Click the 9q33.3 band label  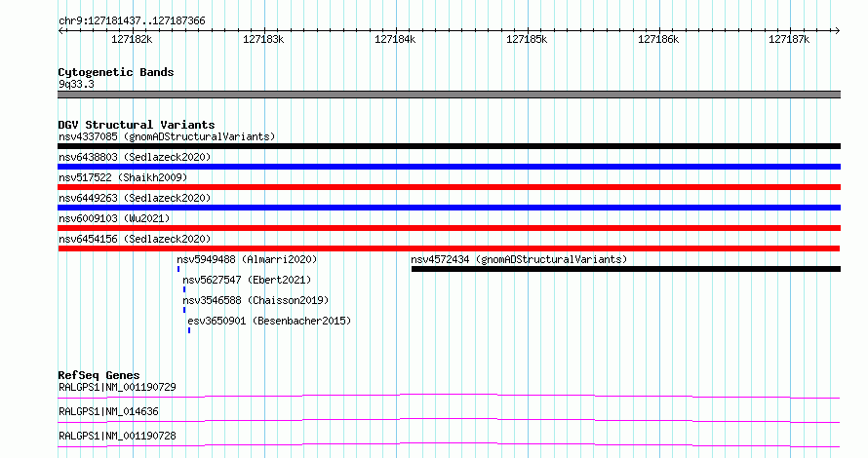(76, 84)
